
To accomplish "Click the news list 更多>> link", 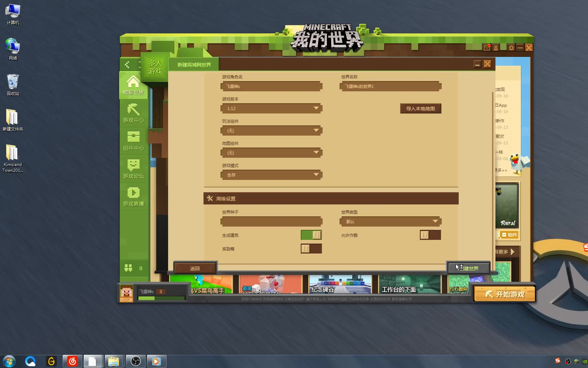I will pyautogui.click(x=501, y=170).
